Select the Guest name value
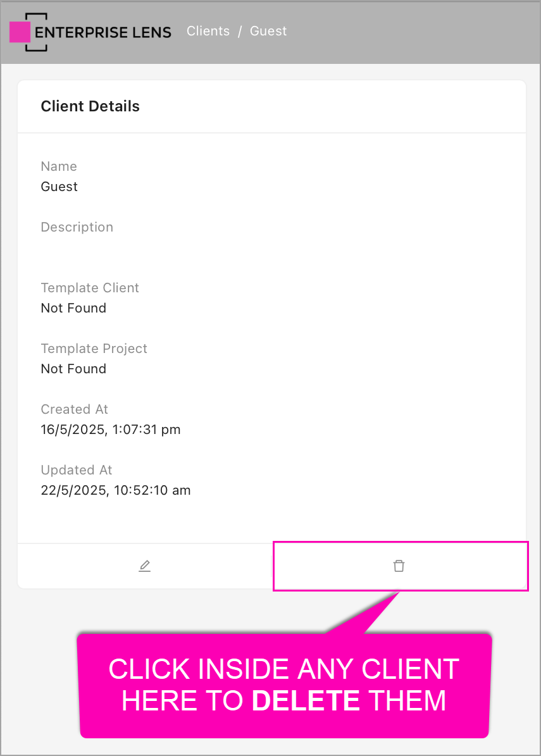 click(59, 187)
